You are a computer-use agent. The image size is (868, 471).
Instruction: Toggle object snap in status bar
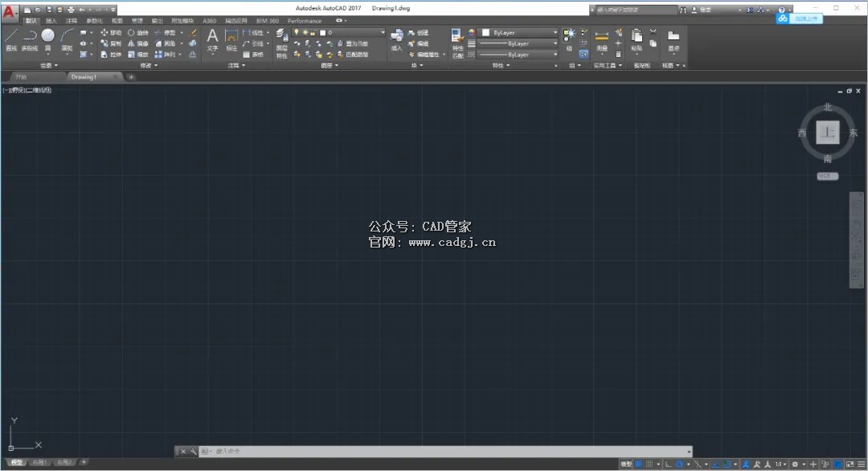[x=727, y=465]
